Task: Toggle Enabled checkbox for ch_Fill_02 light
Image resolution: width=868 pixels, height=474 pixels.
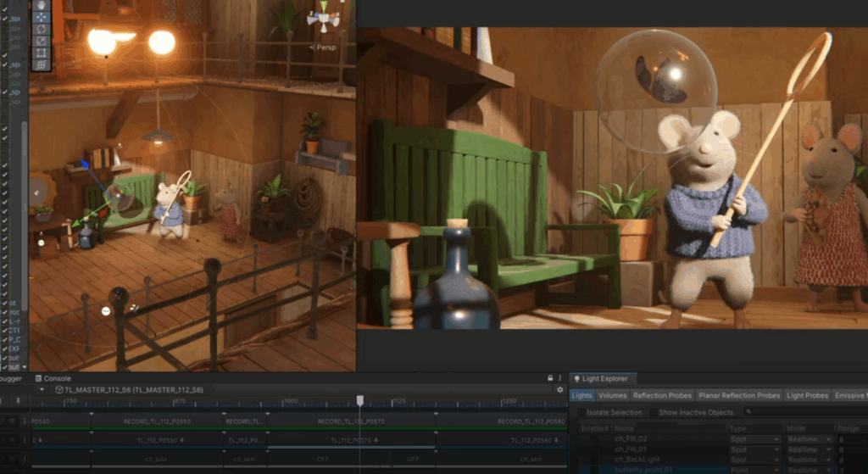Action: 594,439
